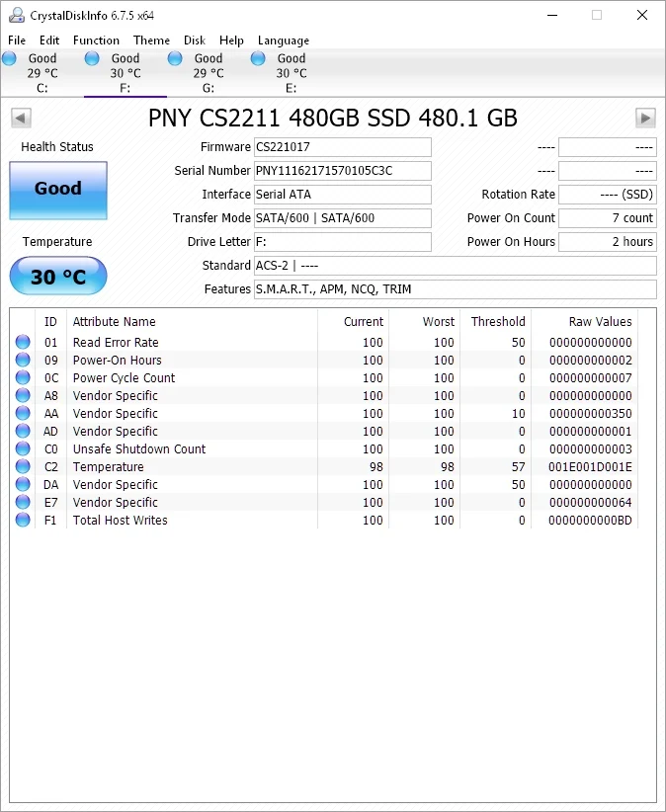The height and width of the screenshot is (812, 666).
Task: Click the Raw Values column header
Action: 584,322
